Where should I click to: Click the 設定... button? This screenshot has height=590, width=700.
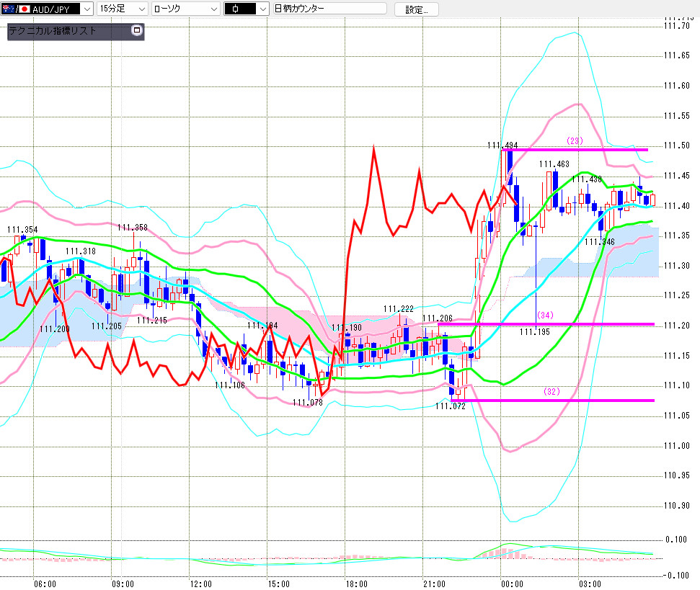tap(417, 9)
